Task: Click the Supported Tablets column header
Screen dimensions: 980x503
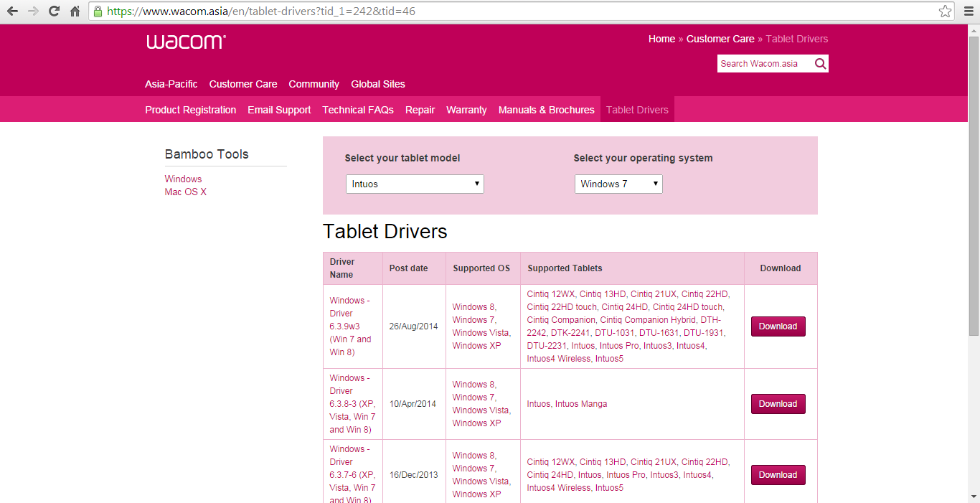Action: (565, 268)
